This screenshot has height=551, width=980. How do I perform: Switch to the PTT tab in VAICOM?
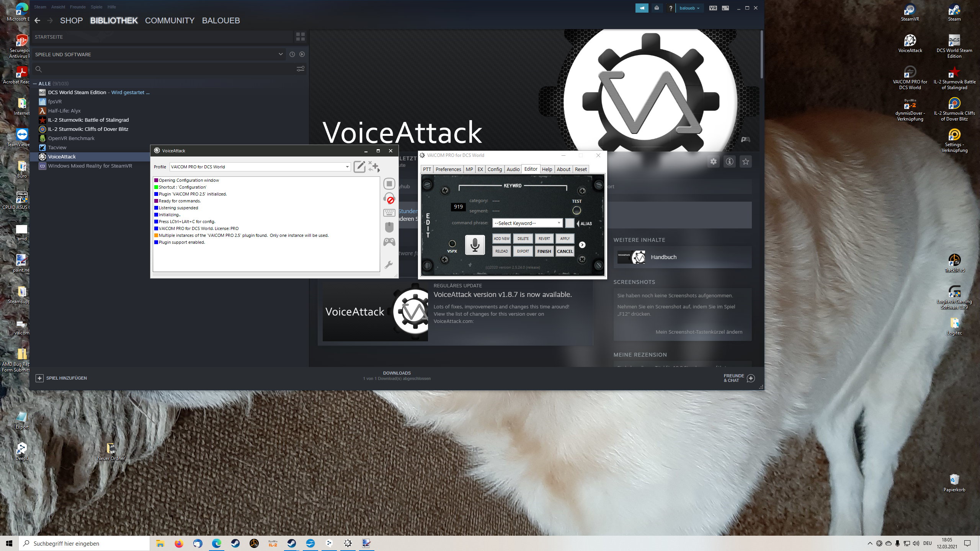(427, 170)
